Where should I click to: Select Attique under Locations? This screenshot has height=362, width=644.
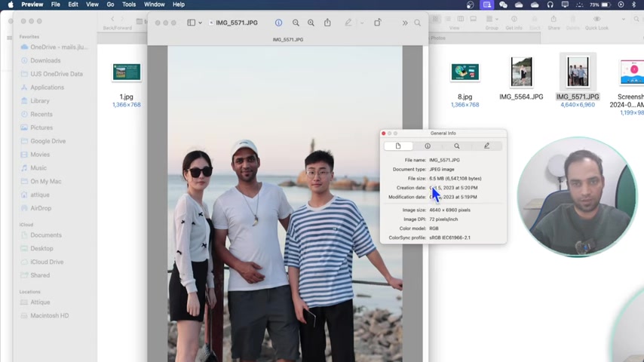point(35,302)
